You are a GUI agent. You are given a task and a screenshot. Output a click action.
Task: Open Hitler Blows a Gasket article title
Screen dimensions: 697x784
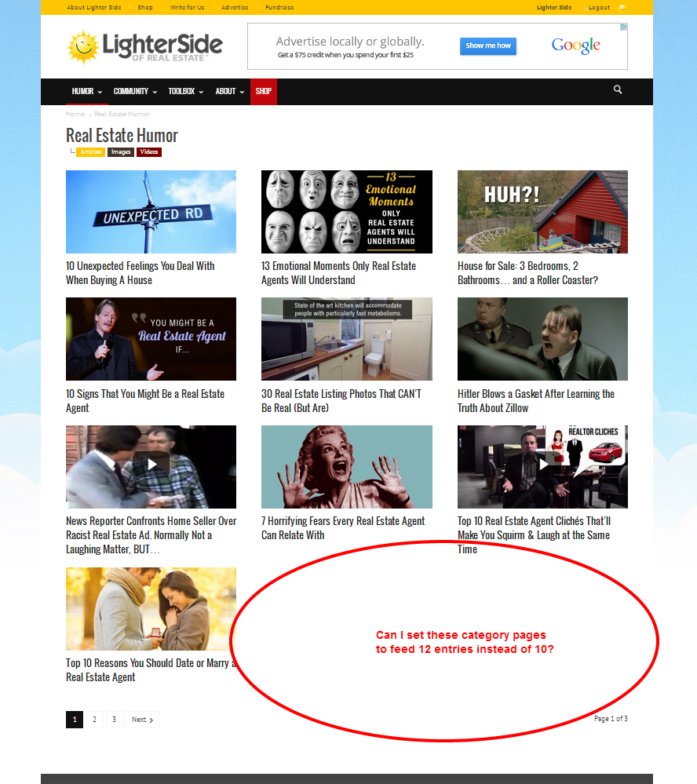pos(536,401)
